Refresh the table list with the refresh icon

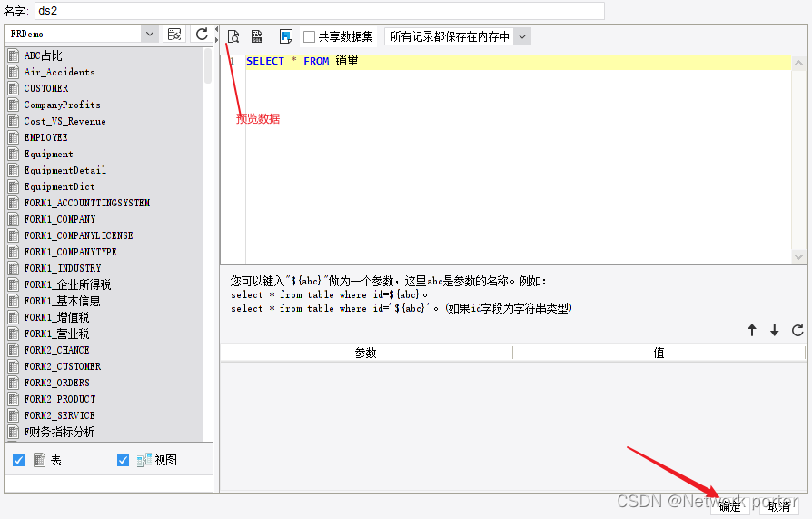tap(202, 35)
